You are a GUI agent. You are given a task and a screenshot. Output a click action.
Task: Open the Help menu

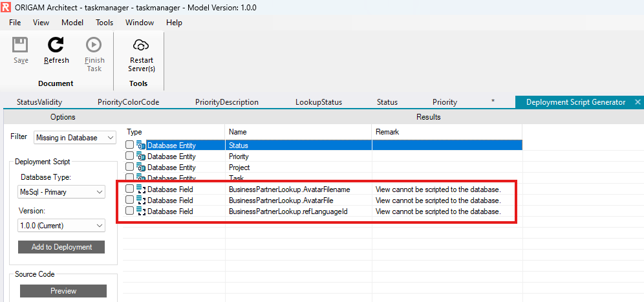[x=174, y=23]
